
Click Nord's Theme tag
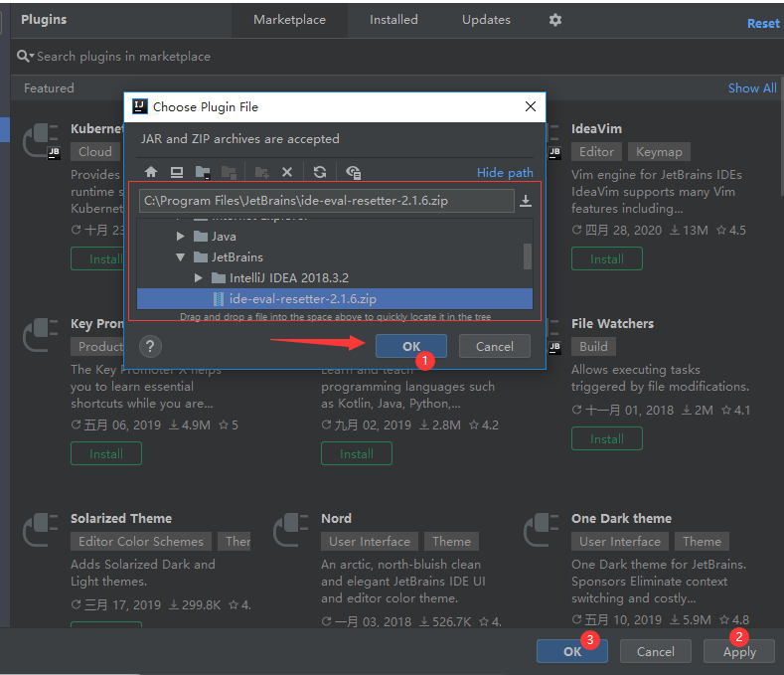pos(451,542)
